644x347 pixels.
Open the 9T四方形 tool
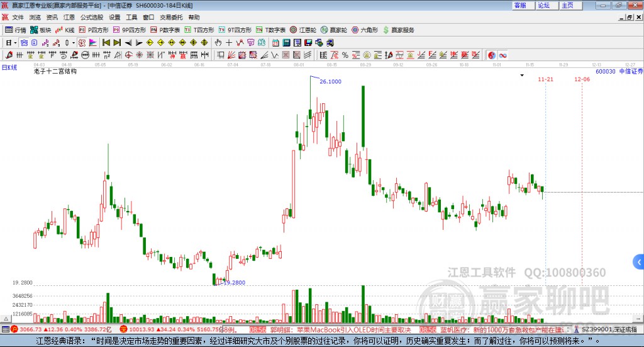tap(235, 30)
